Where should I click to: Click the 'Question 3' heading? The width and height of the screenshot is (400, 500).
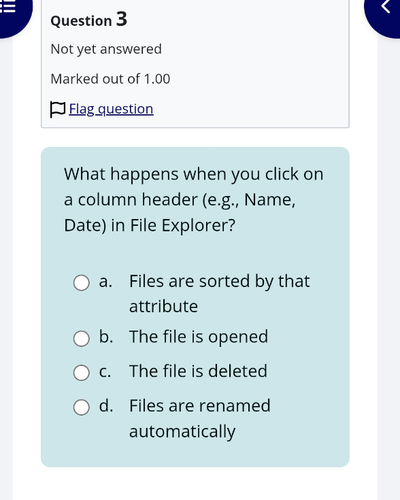pos(89,19)
